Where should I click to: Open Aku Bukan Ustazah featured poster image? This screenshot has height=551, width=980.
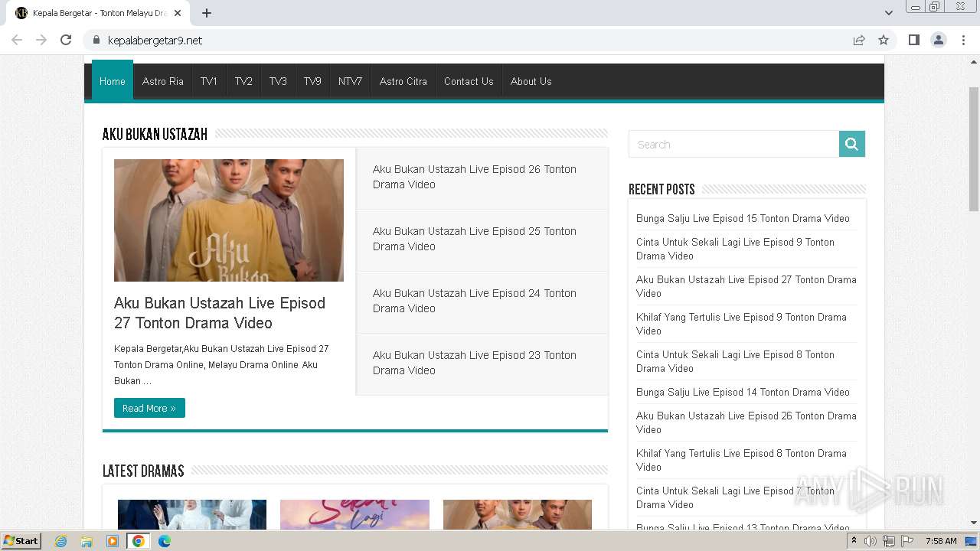[x=229, y=220]
